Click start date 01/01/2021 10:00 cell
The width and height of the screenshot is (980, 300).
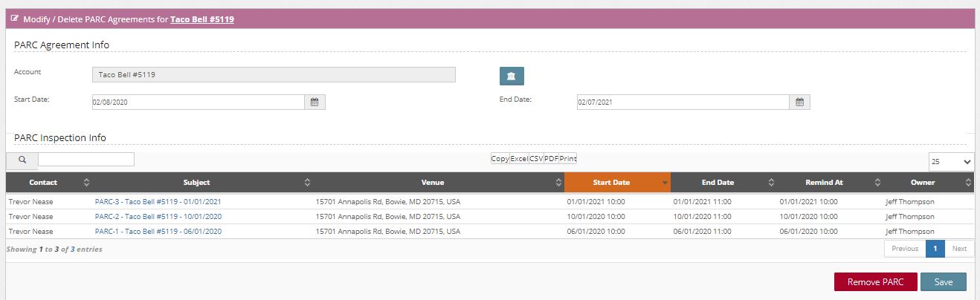click(596, 201)
